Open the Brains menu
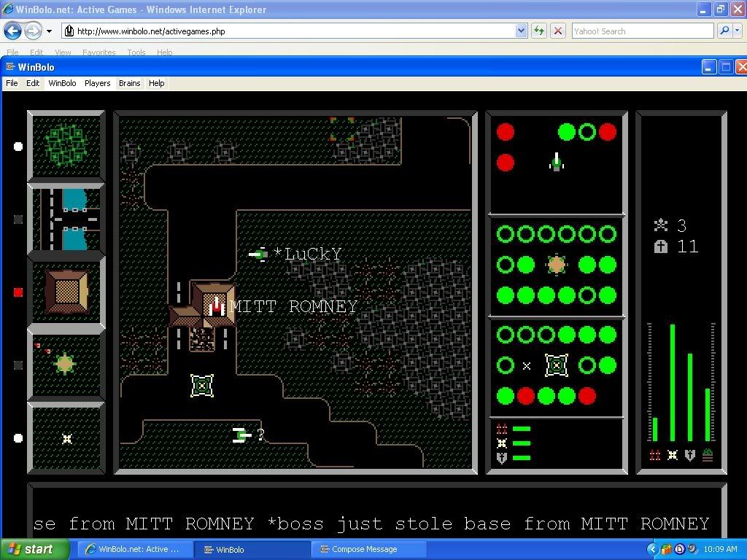Viewport: 747px width, 560px height. click(x=129, y=83)
